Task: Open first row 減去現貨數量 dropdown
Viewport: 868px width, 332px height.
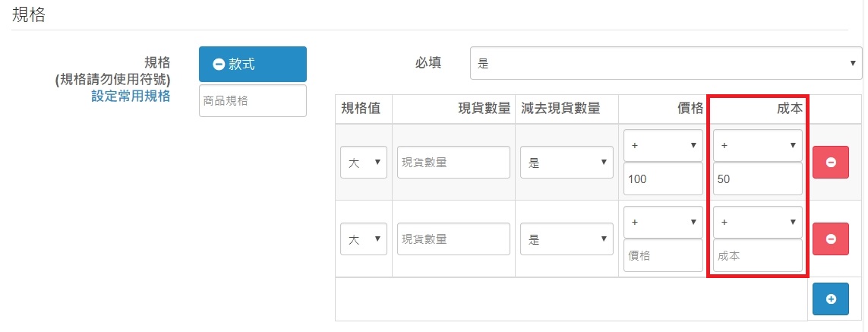Action: coord(566,163)
